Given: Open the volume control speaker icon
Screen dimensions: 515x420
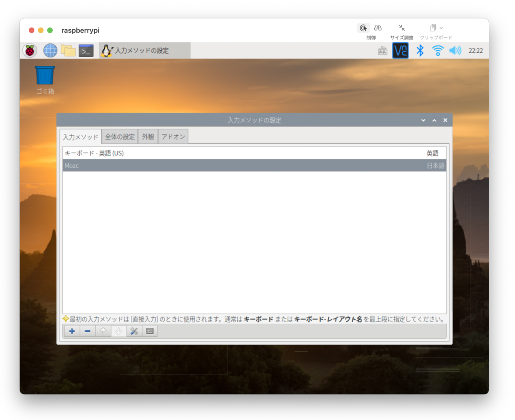Looking at the screenshot, I should pyautogui.click(x=455, y=51).
